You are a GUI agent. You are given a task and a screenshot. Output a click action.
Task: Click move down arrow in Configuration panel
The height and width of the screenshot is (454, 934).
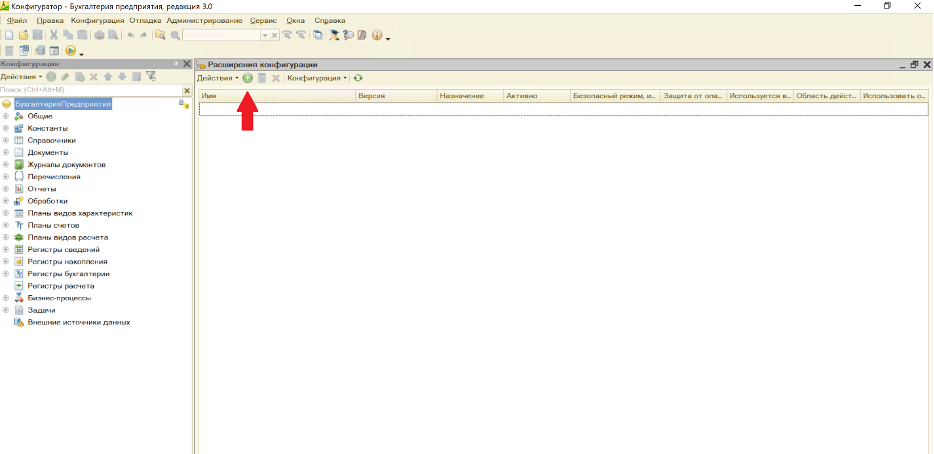pos(122,76)
